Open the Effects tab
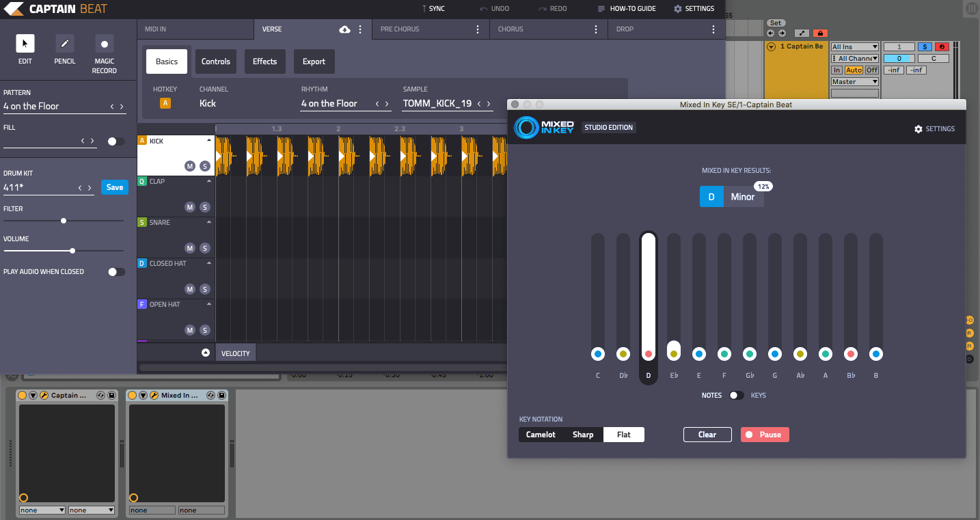Screen dimensions: 980x520 pyautogui.click(x=265, y=61)
